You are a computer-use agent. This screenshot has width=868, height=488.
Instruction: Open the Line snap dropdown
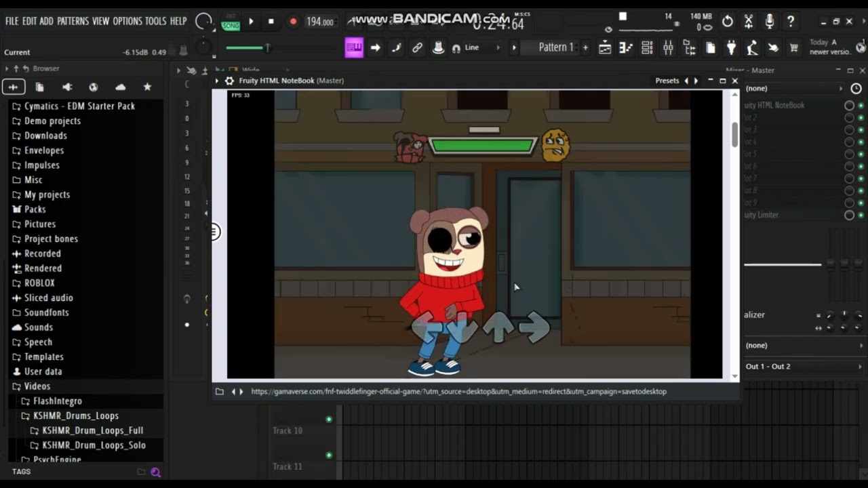coord(483,47)
